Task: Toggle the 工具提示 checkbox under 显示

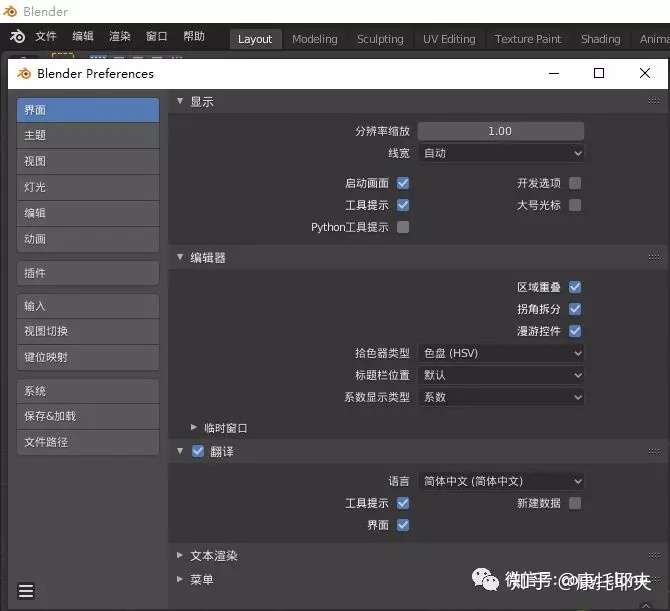Action: [x=403, y=205]
